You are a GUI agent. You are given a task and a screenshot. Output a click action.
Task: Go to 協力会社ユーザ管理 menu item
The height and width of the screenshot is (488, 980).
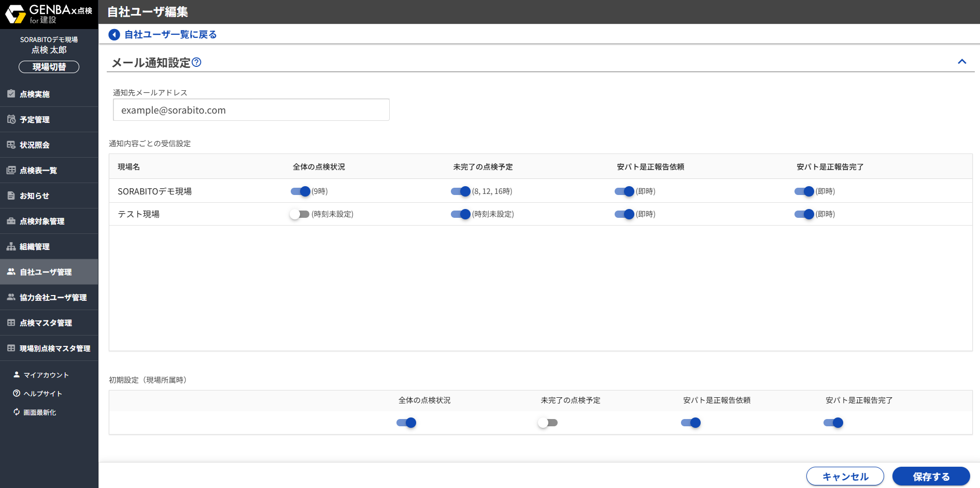click(53, 297)
